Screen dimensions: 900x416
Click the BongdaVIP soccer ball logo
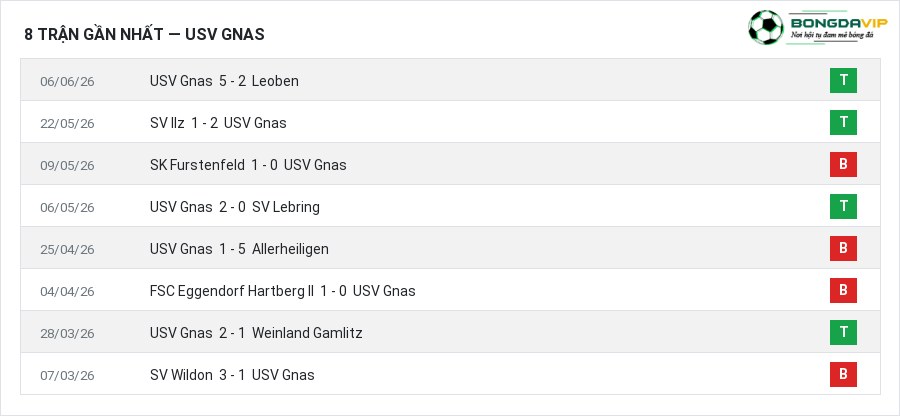[765, 28]
